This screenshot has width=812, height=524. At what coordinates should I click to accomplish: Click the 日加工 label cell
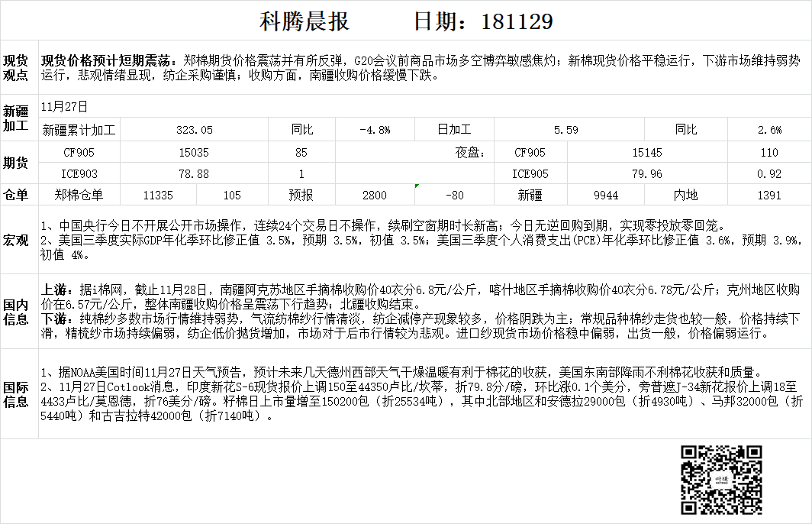click(x=453, y=130)
